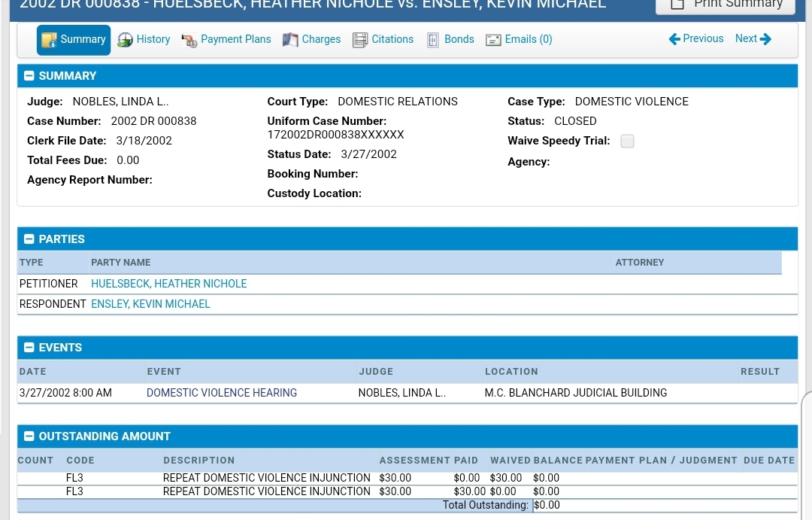Go to the Previous case
Screen dimensions: 812x520
[x=696, y=39]
